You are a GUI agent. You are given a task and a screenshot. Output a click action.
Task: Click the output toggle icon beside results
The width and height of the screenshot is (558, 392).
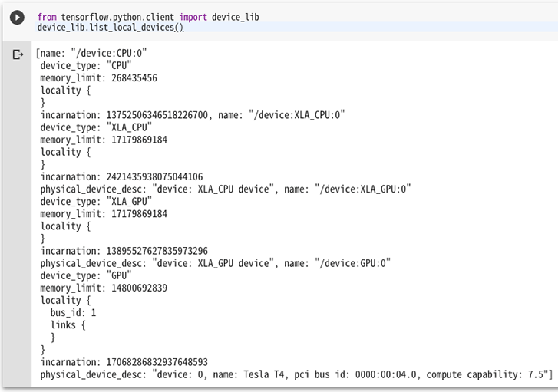tap(18, 54)
